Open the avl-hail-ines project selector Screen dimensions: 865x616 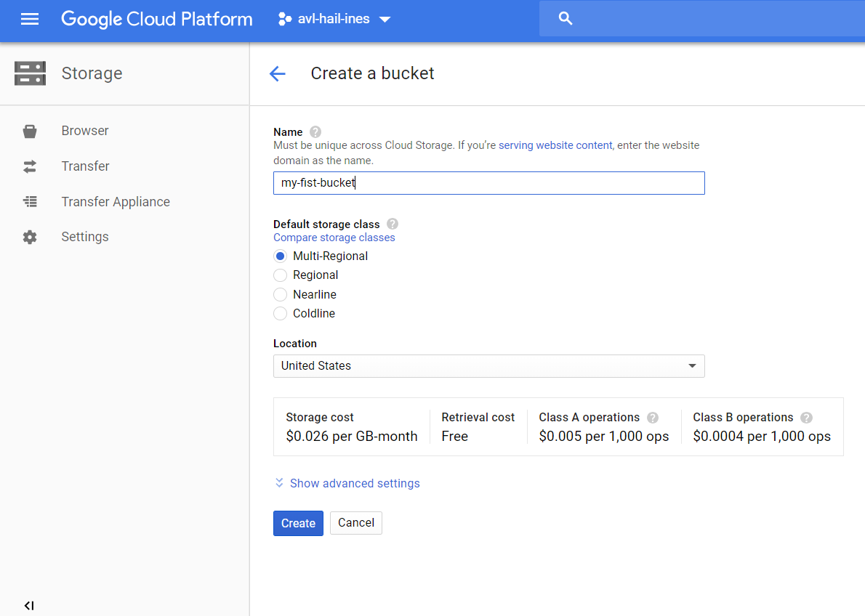tap(334, 19)
